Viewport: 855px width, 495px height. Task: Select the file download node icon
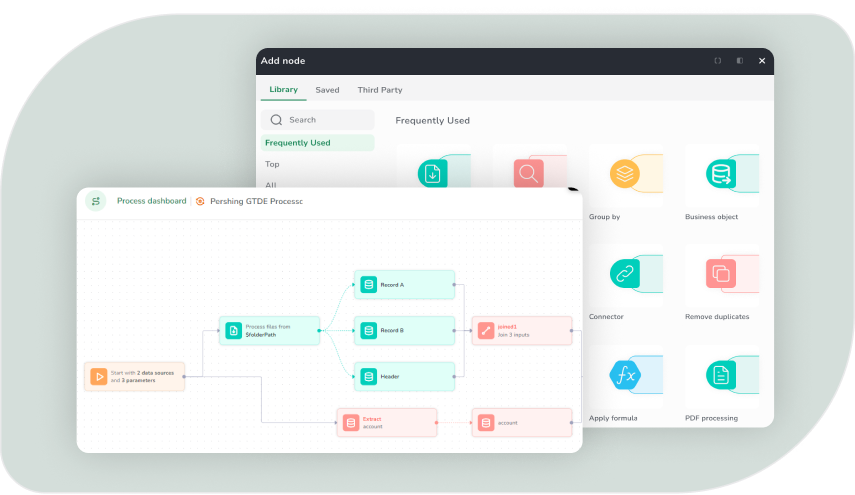(433, 174)
